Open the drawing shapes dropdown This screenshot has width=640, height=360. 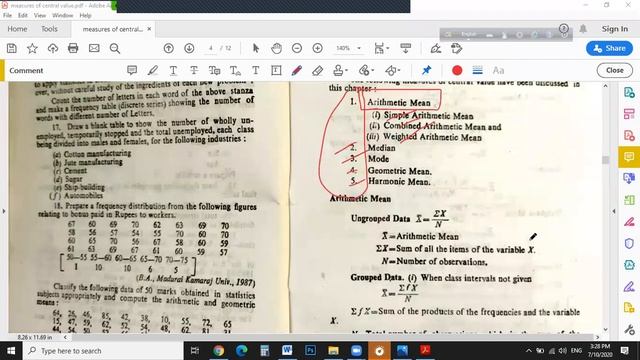coord(393,70)
